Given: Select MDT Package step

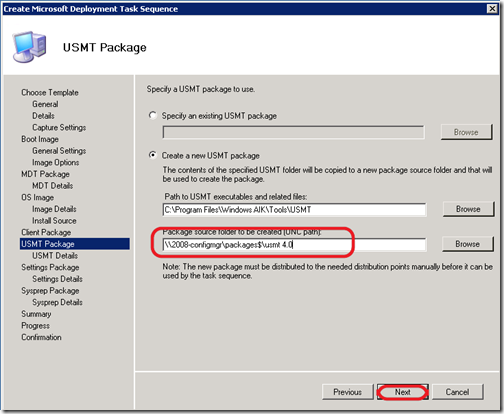Looking at the screenshot, I should pos(45,174).
